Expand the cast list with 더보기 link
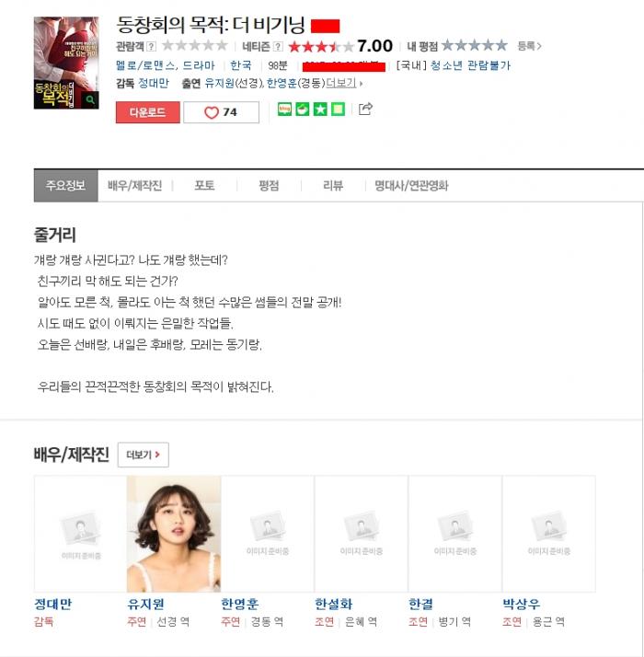Image resolution: width=644 pixels, height=657 pixels. tap(341, 83)
